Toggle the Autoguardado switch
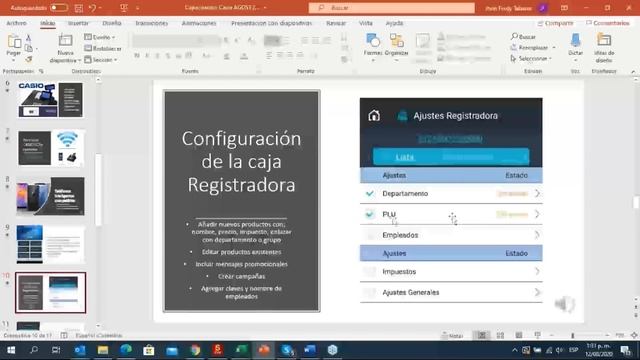 tap(59, 8)
